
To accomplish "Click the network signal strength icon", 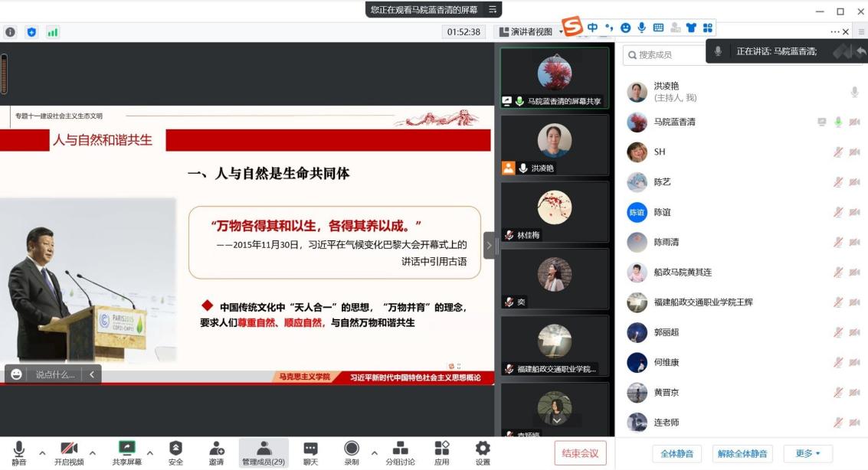I will click(x=53, y=32).
